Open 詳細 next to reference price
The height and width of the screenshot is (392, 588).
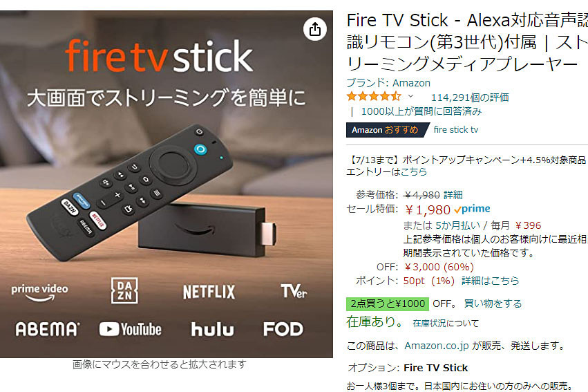[453, 195]
